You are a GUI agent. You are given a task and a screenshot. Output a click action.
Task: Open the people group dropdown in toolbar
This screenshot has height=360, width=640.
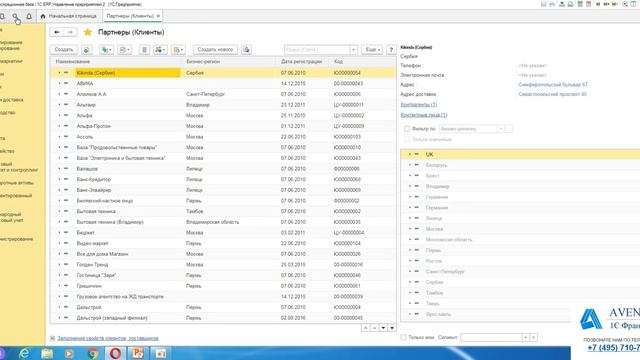tap(160, 50)
